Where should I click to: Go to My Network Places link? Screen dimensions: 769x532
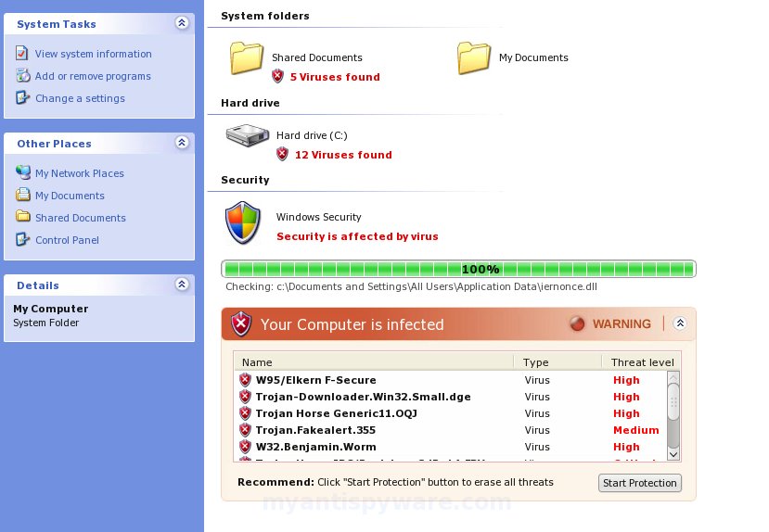(x=80, y=173)
